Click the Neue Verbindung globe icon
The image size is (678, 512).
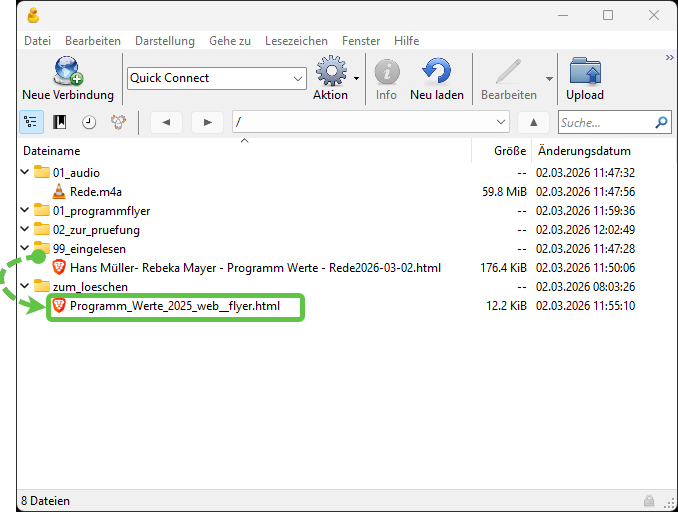click(x=68, y=72)
